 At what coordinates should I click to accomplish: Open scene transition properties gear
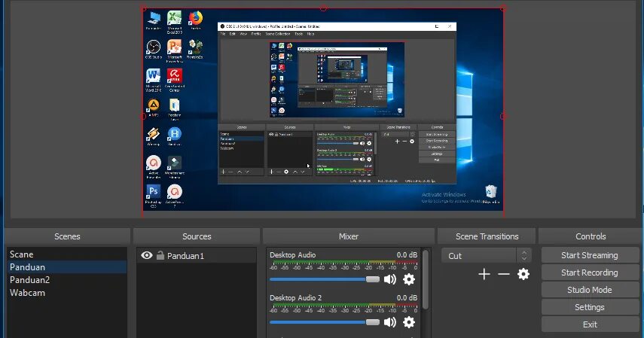click(523, 274)
